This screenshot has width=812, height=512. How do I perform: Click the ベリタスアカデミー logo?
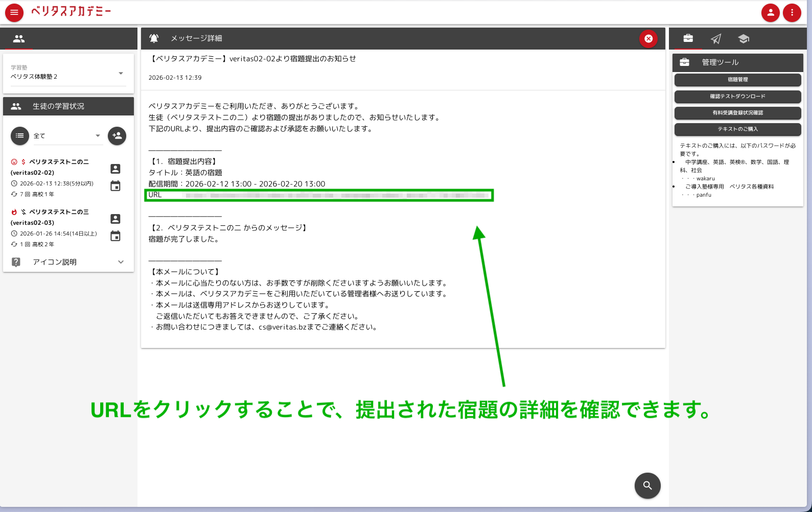[x=71, y=11]
